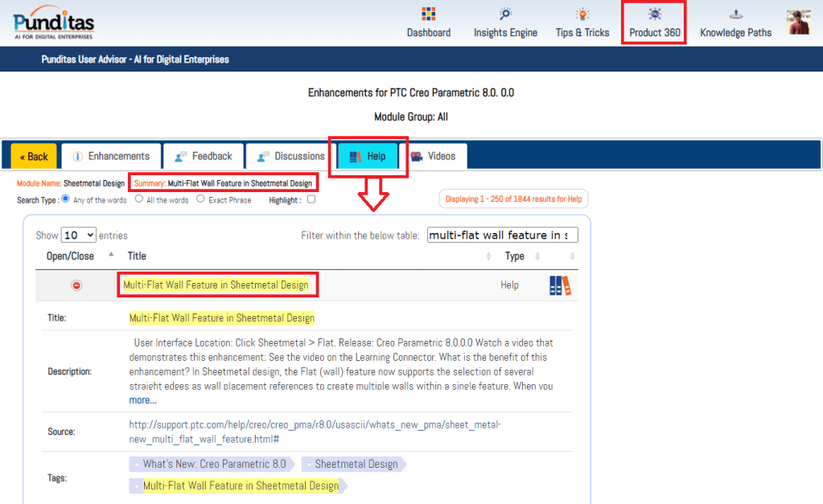Open Tips & Tricks lightbulb icon

582,14
